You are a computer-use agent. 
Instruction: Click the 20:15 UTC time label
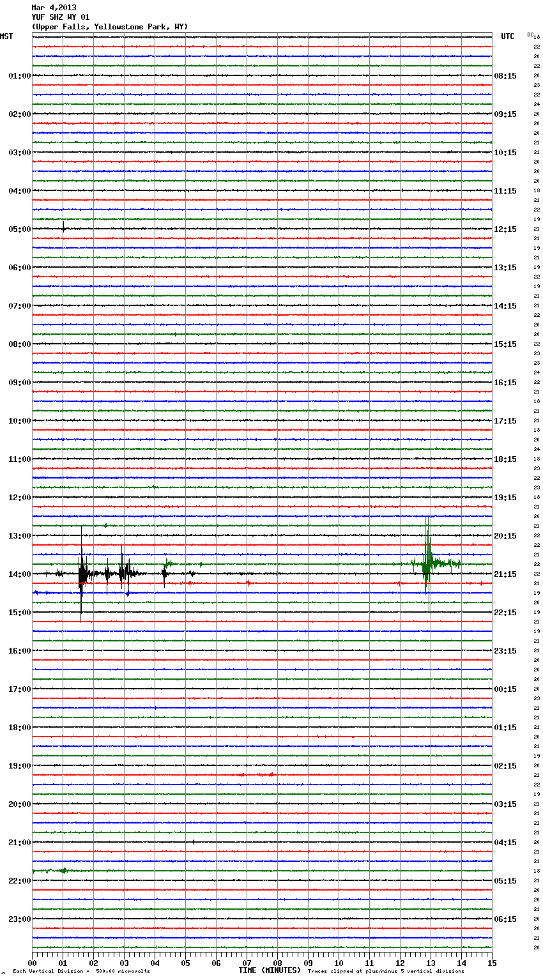505,536
